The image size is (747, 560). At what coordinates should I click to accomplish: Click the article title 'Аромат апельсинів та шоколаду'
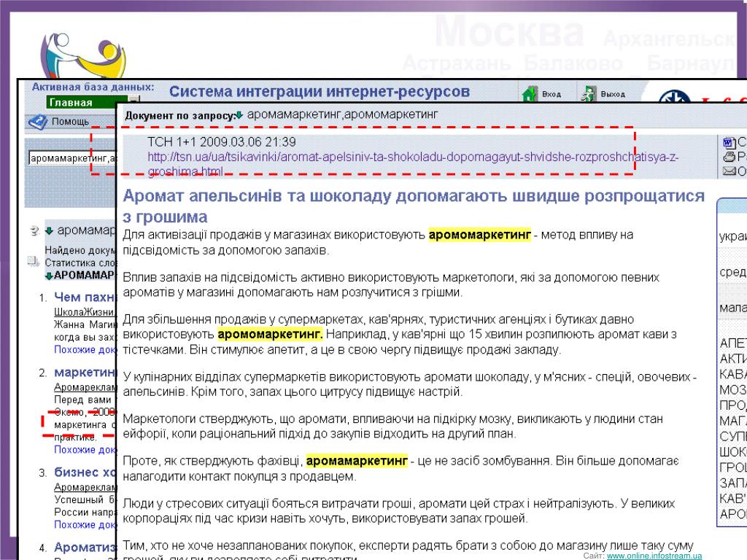[414, 206]
